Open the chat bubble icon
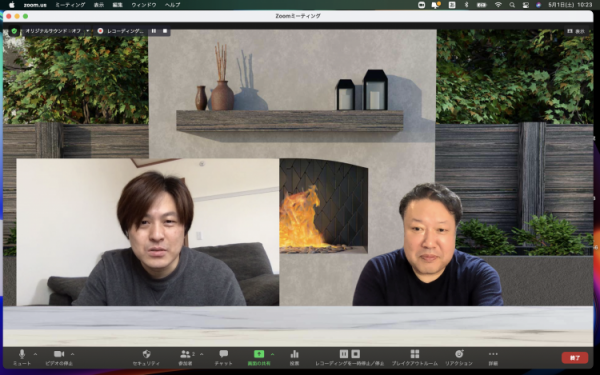This screenshot has height=375, width=600. coord(223,354)
